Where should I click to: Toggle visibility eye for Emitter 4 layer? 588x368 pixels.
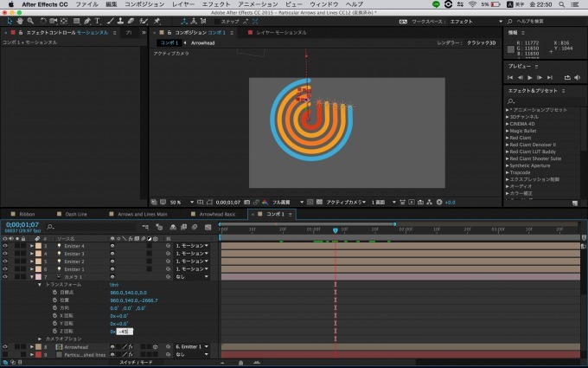tap(5, 246)
